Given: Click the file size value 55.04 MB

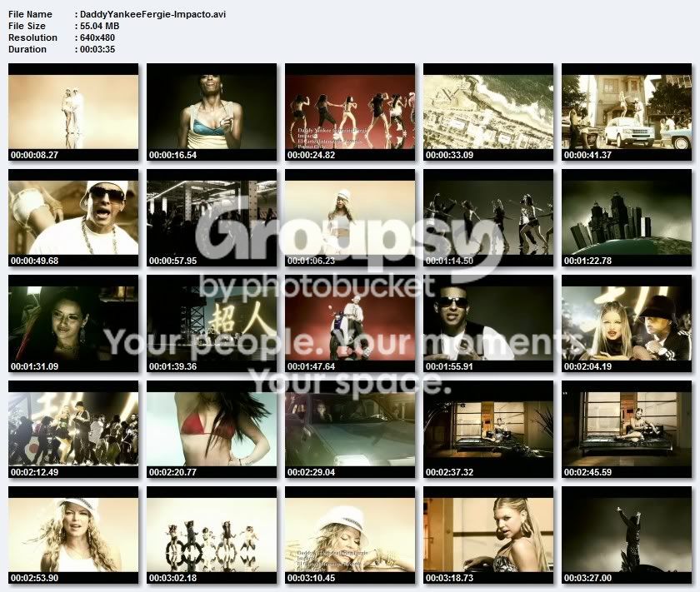Looking at the screenshot, I should tap(99, 26).
